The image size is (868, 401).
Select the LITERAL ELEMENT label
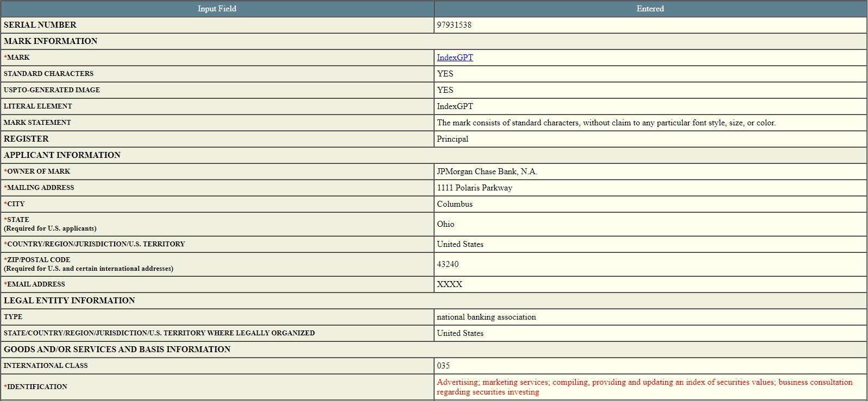pos(37,106)
